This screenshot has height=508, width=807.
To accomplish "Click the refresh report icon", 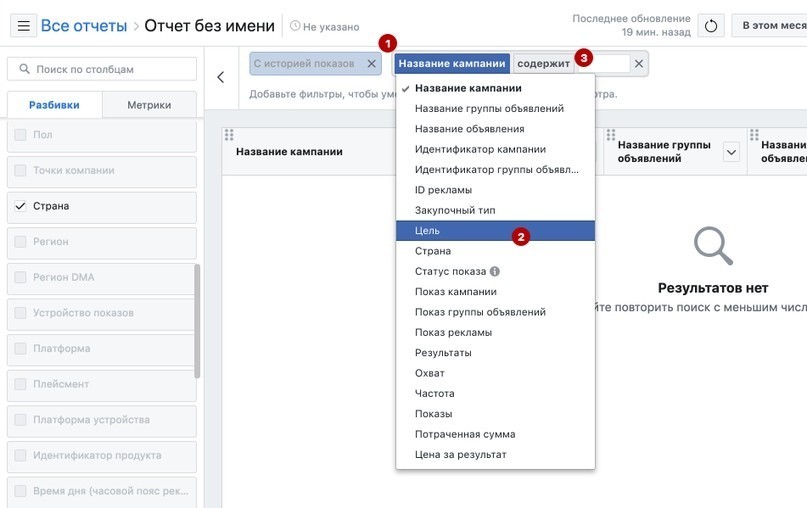I will [x=711, y=26].
